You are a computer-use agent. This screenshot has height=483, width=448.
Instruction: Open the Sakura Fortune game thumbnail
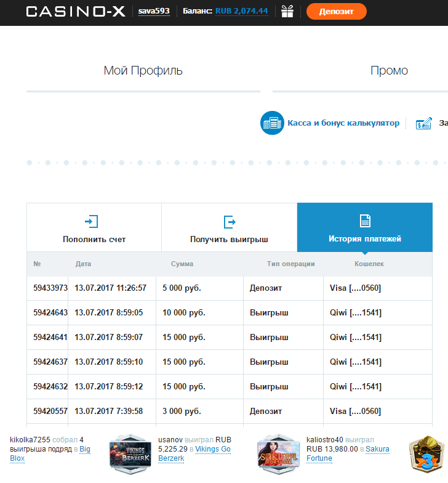278,454
